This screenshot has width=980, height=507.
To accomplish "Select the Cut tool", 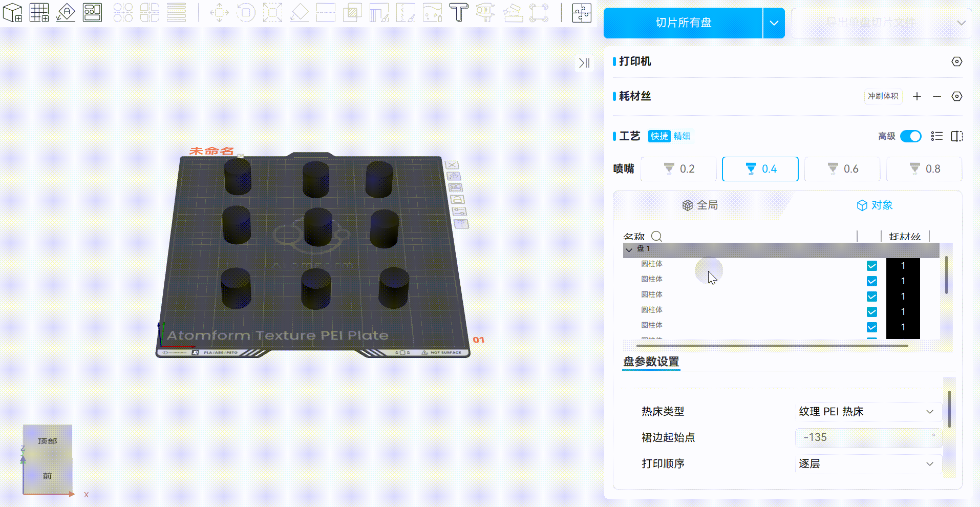I will point(326,12).
